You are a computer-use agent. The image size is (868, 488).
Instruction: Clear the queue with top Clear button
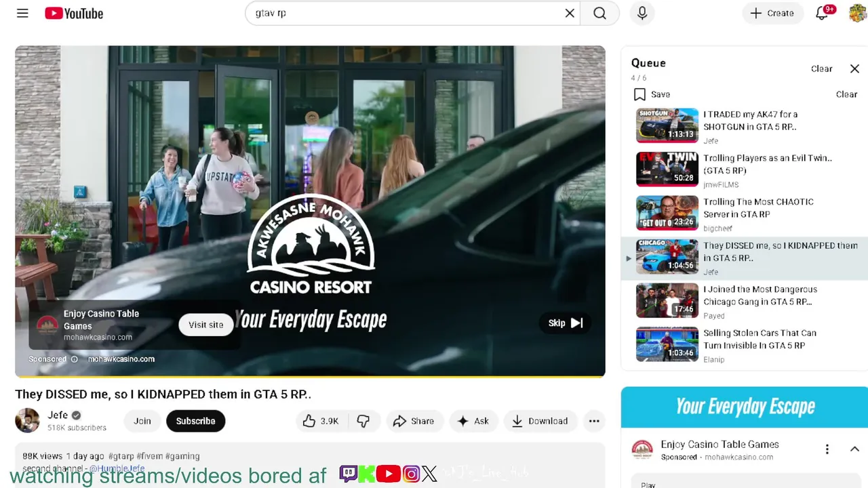tap(821, 68)
